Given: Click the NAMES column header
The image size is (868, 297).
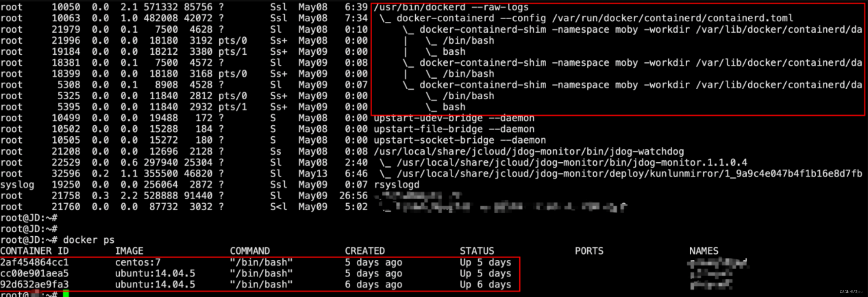Looking at the screenshot, I should pos(704,251).
